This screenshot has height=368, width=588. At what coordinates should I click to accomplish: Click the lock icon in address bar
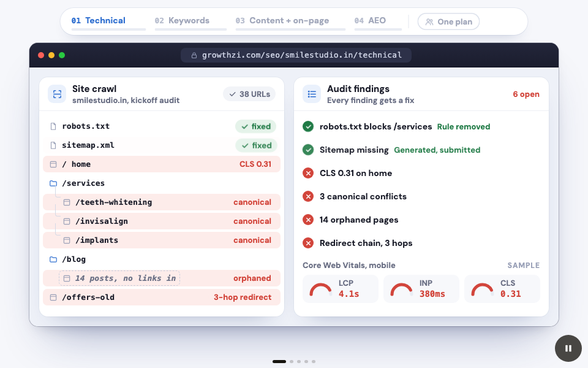pos(194,56)
